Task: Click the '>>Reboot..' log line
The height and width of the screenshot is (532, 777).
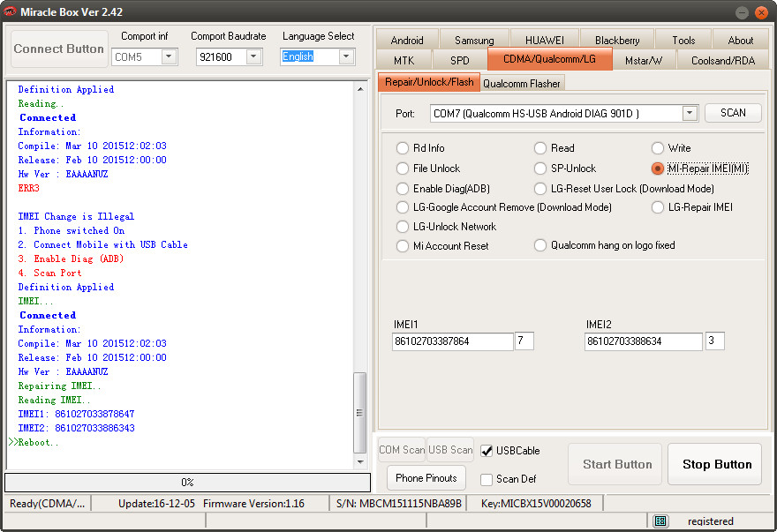Action: (34, 442)
